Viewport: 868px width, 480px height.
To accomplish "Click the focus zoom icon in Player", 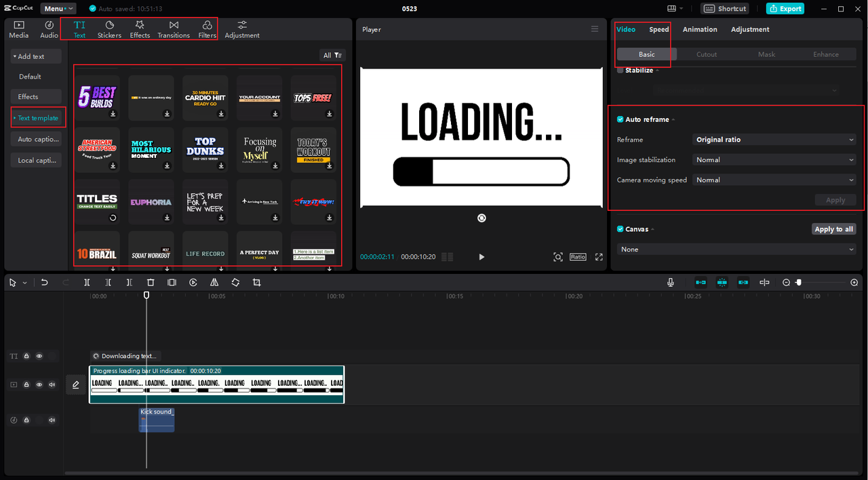I will click(558, 257).
